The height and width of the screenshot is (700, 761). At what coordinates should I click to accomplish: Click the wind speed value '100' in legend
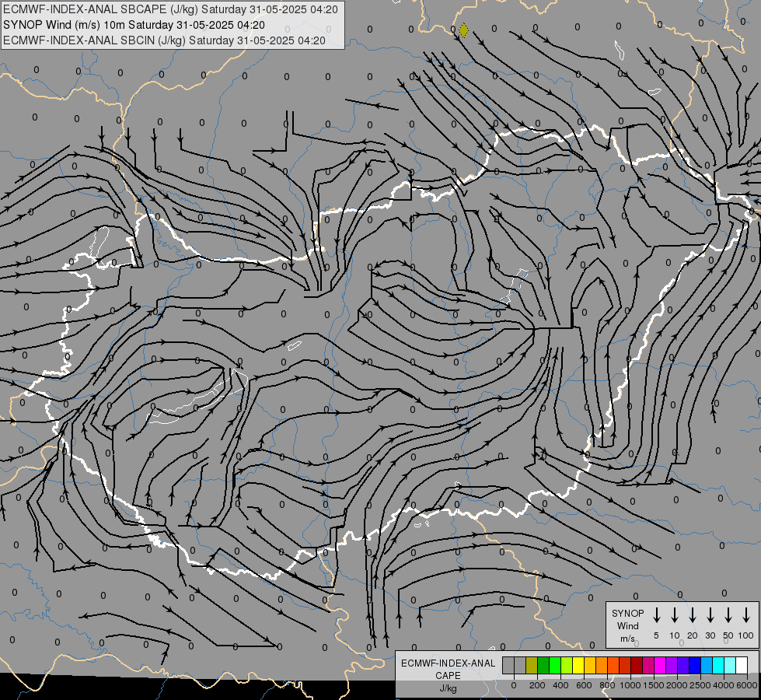tap(746, 635)
